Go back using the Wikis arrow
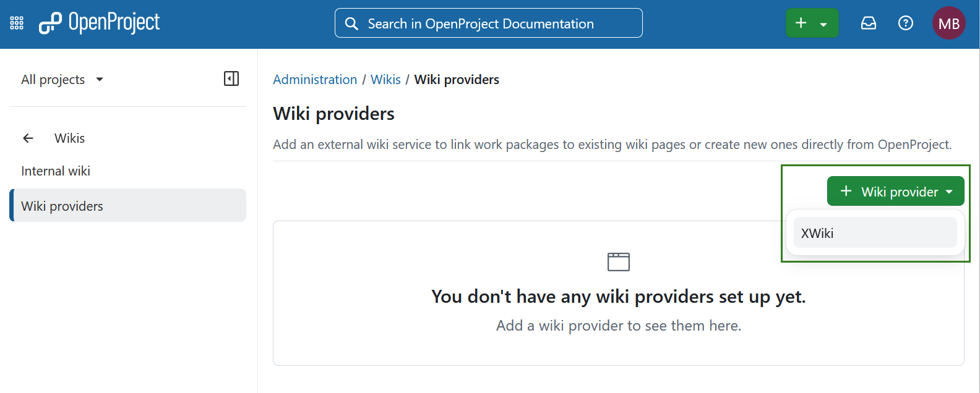Viewport: 980px width, 393px height. (28, 138)
